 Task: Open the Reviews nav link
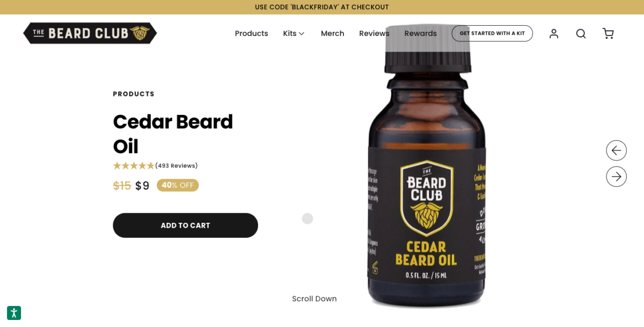point(374,33)
